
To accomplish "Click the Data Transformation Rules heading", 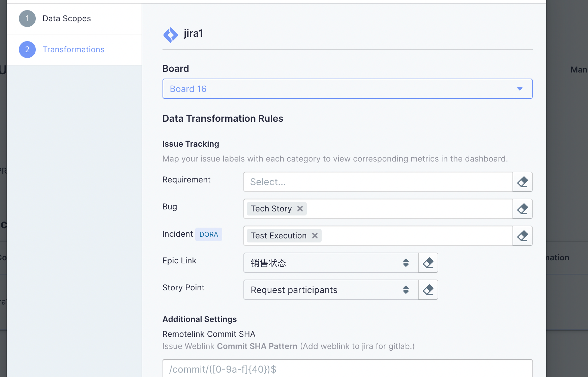I will coord(223,118).
